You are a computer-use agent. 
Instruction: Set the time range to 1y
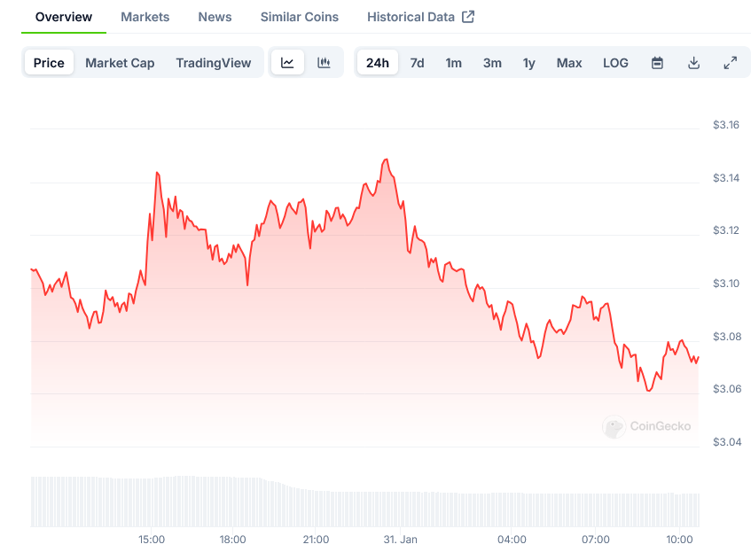[528, 63]
